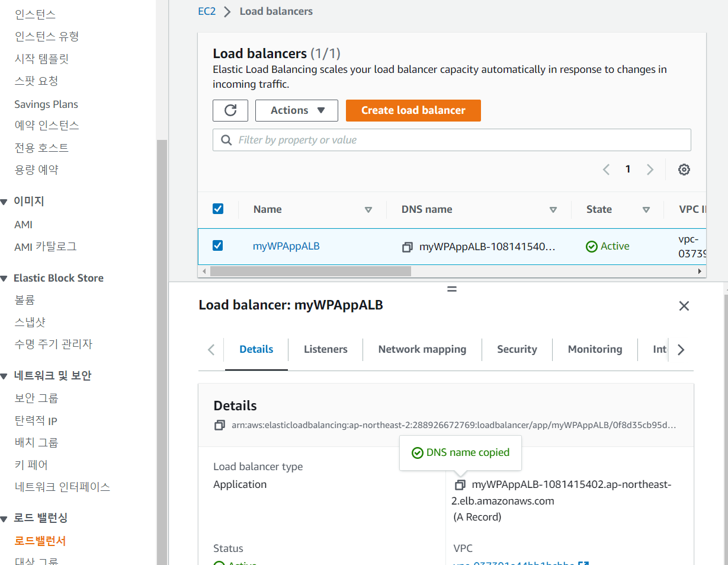The height and width of the screenshot is (565, 728).
Task: Copy DNS name in Details section
Action: point(460,485)
